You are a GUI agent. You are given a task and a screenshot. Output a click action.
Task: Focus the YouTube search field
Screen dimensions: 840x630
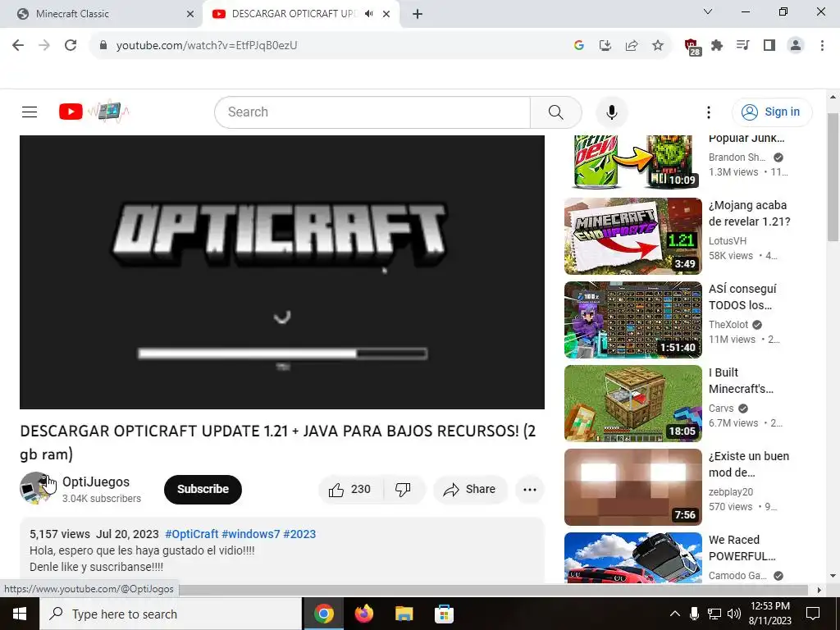[372, 112]
